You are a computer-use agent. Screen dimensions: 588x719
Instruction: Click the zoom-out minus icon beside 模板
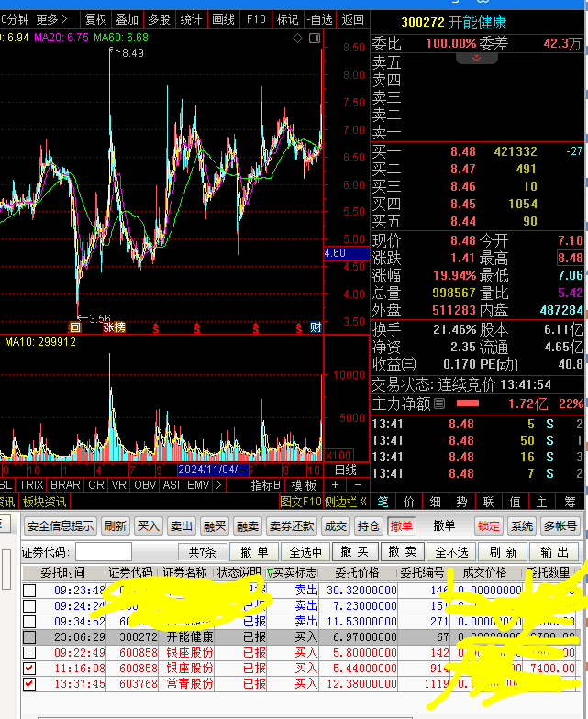pos(358,484)
